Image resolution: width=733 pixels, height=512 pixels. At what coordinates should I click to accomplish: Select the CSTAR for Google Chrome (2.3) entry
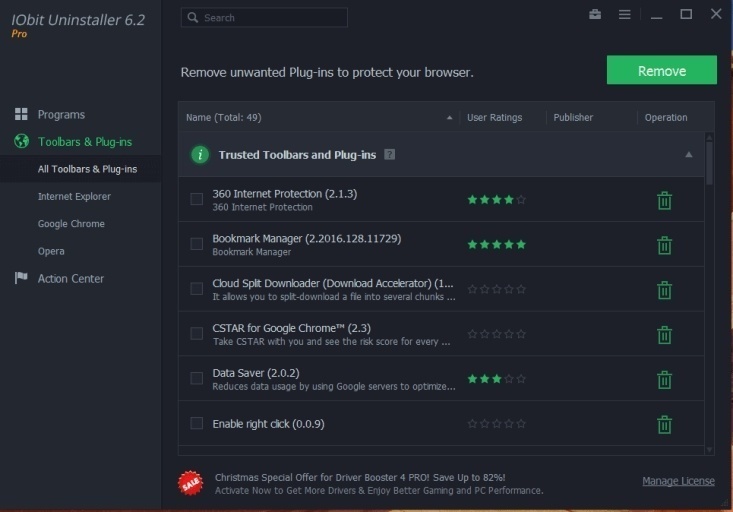click(291, 328)
